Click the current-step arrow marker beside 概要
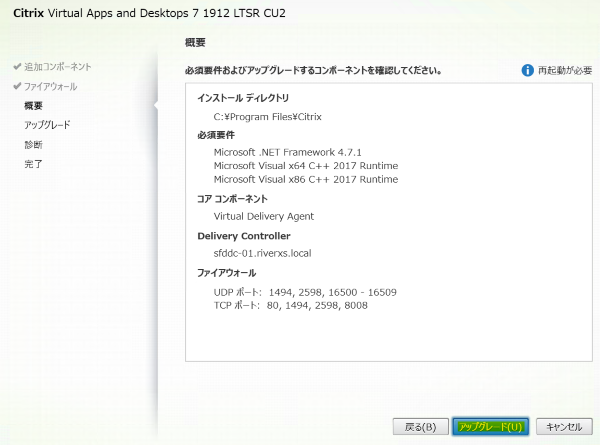Viewport: 600px width, 445px height. [154, 105]
